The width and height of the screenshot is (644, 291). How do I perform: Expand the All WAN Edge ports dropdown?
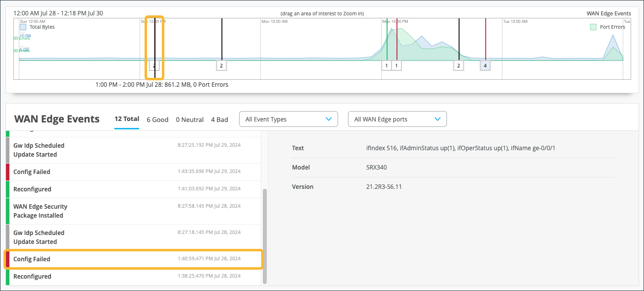tap(397, 119)
